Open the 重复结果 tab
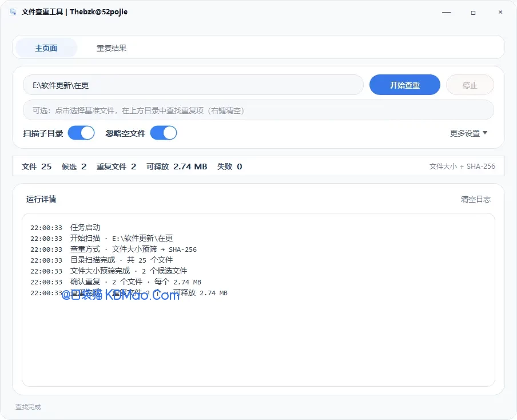Viewport: 517px width, 420px height. click(112, 48)
